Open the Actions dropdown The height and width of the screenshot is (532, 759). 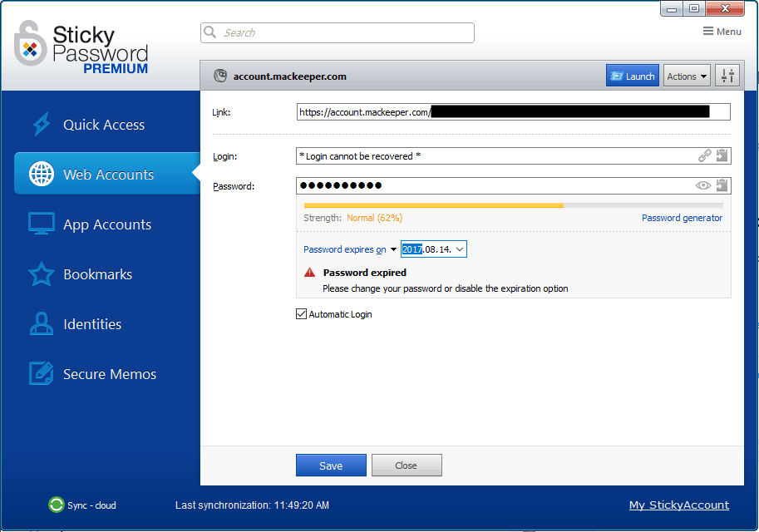coord(686,75)
